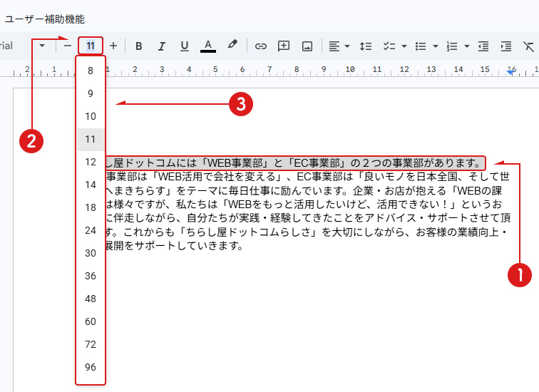
Task: Increase indent
Action: [x=506, y=46]
